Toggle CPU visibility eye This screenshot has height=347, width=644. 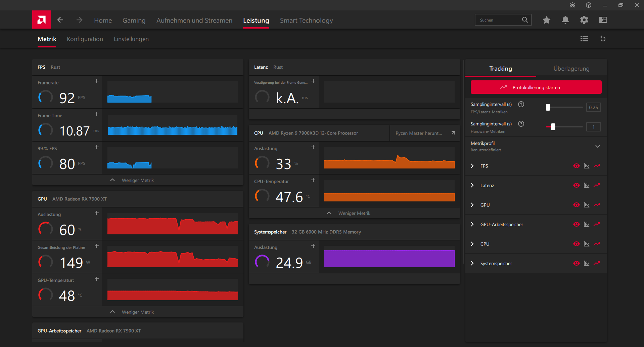[577, 244]
